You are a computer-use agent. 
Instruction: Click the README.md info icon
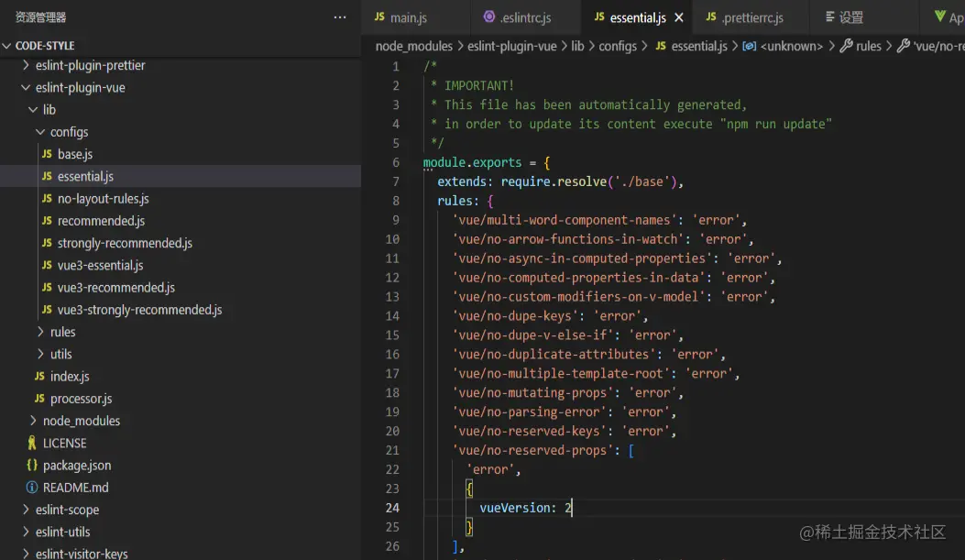coord(32,488)
